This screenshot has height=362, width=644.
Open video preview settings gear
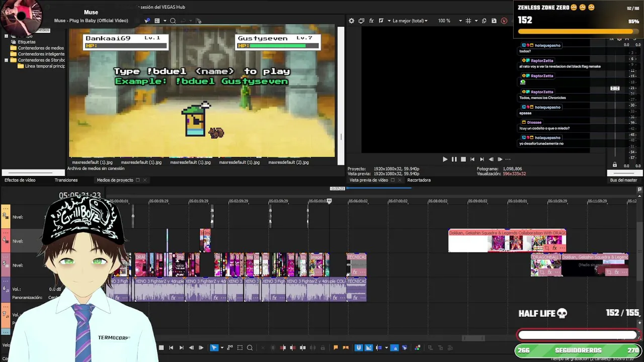(x=351, y=21)
